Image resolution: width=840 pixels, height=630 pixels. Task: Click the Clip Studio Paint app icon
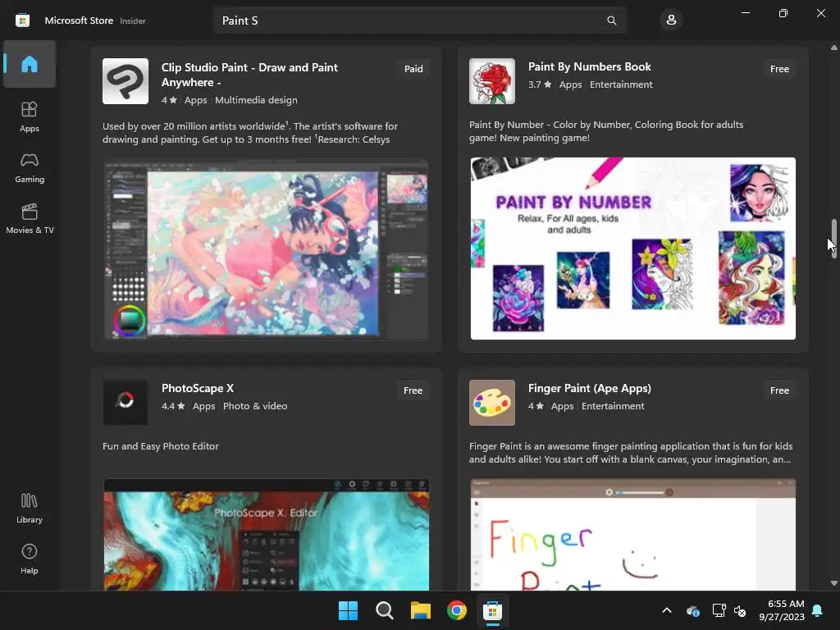126,81
